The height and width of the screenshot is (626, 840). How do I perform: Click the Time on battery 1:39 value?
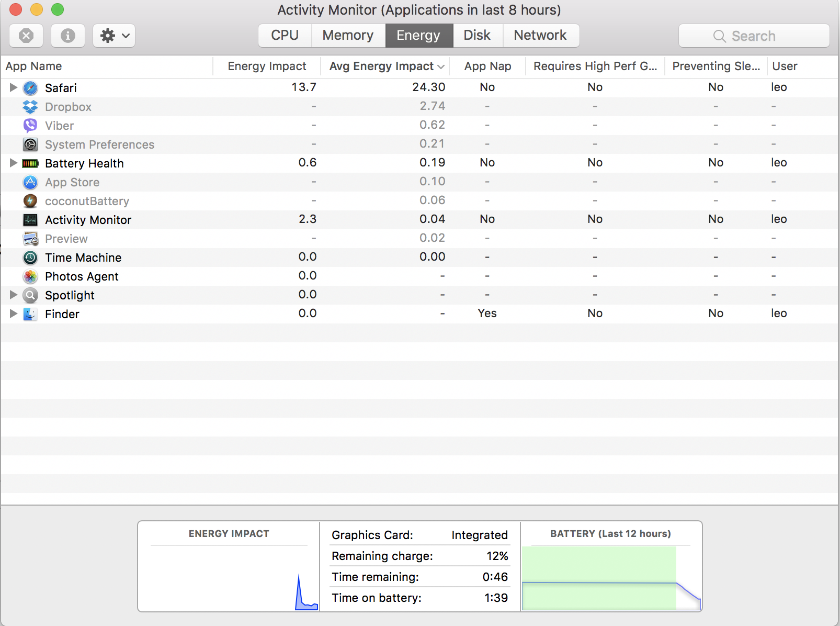[496, 598]
